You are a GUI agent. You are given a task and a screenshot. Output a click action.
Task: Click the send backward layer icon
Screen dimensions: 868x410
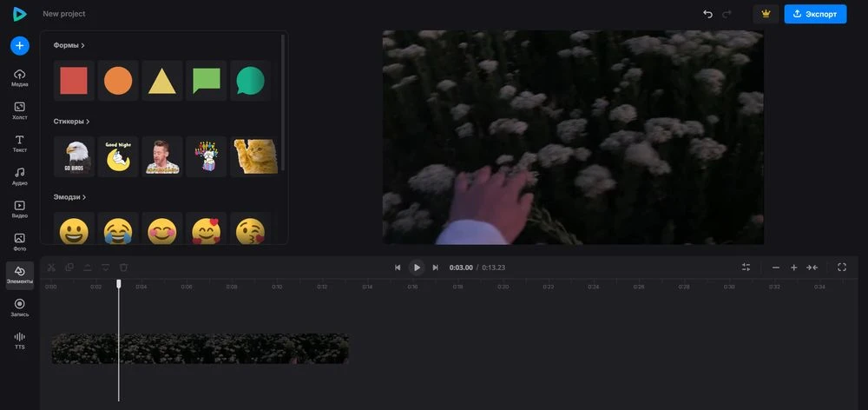(106, 267)
